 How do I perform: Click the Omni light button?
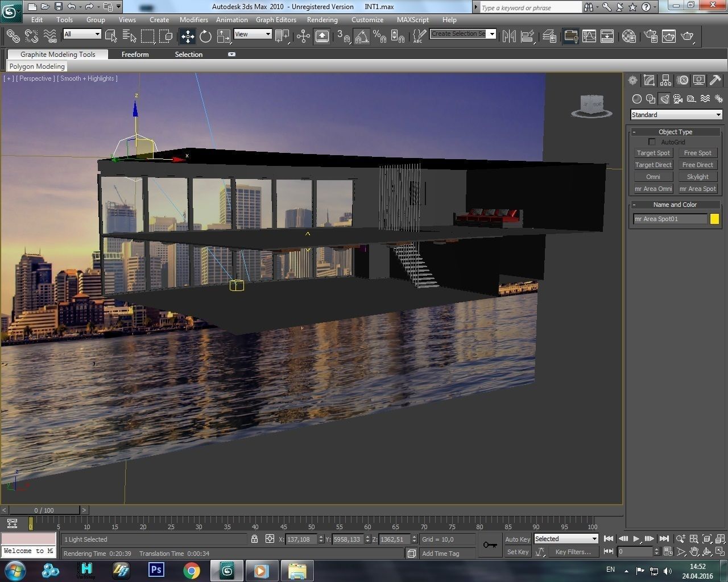point(653,177)
